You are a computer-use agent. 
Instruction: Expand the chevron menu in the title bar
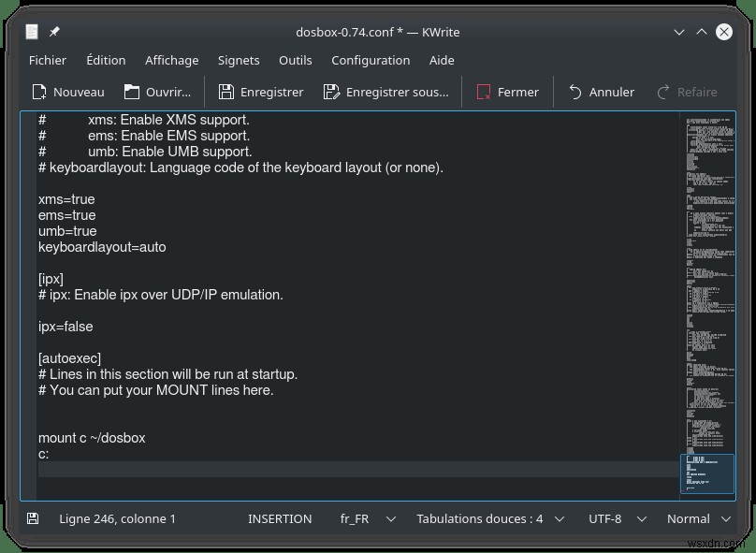[x=678, y=31]
